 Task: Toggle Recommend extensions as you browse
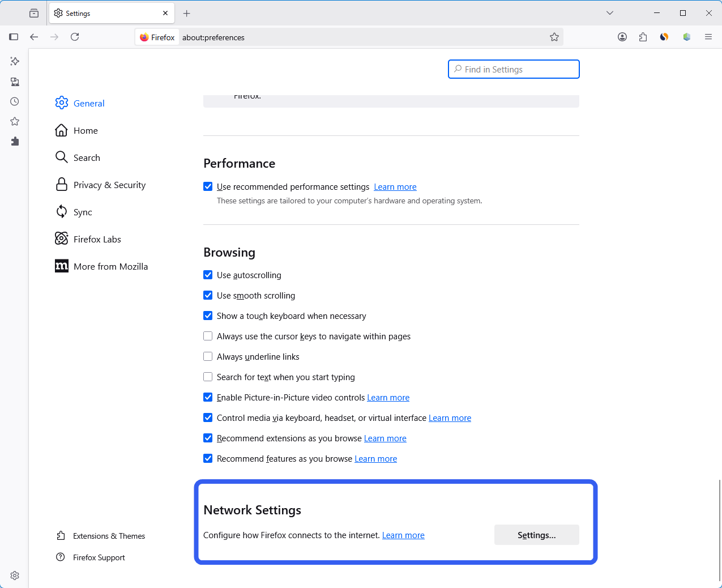coord(208,438)
